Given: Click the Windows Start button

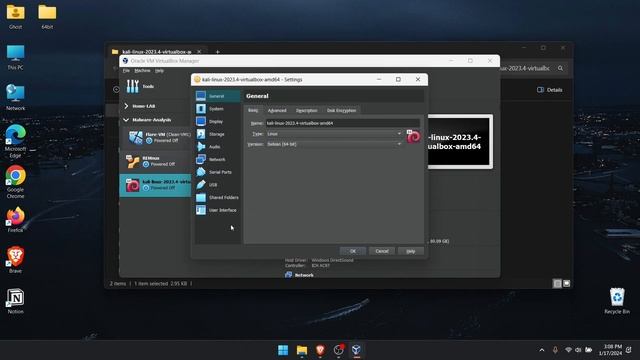Looking at the screenshot, I should [x=283, y=350].
